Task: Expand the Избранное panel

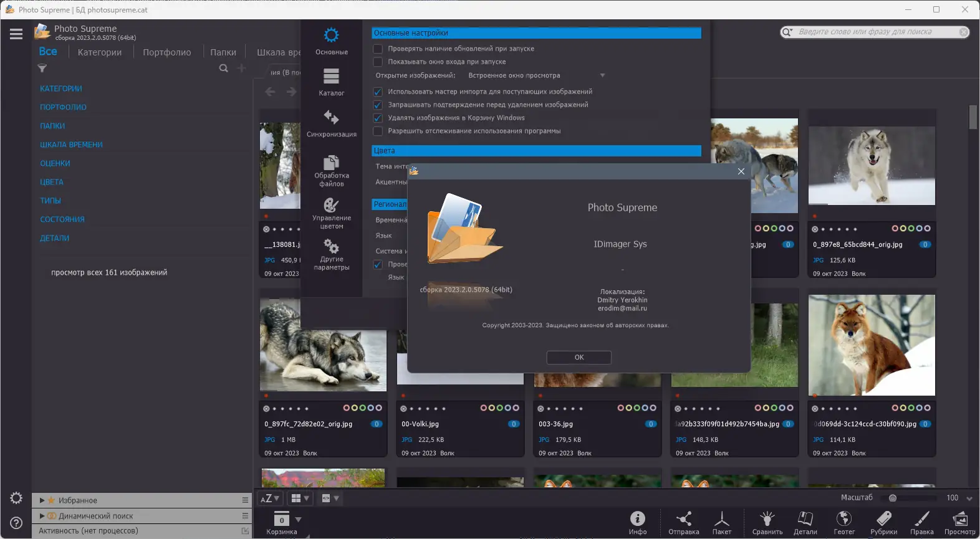Action: click(x=42, y=500)
